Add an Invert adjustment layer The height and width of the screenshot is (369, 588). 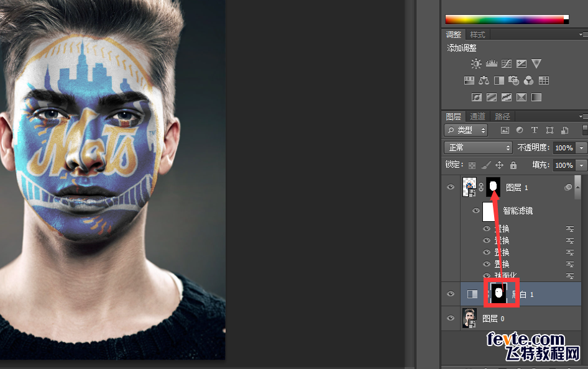coord(477,98)
